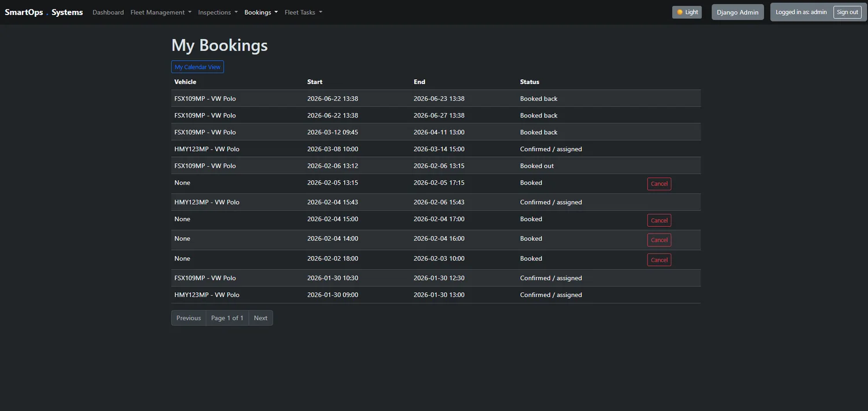868x411 pixels.
Task: Open the Bookings dropdown menu
Action: tap(261, 12)
